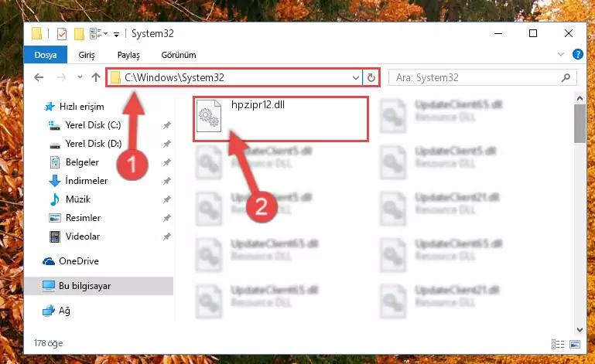
Task: Open the Resimler folder shortcut
Action: (x=83, y=218)
